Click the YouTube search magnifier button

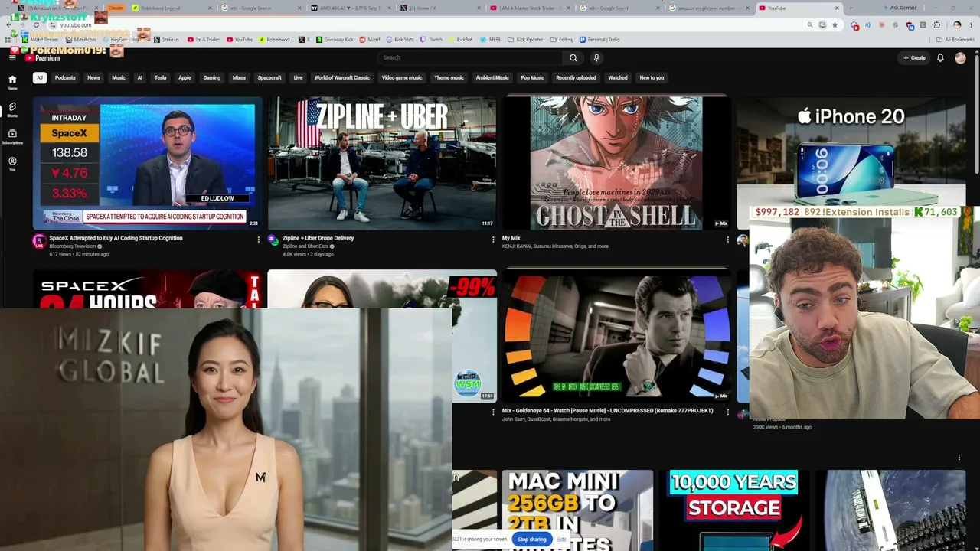click(573, 57)
